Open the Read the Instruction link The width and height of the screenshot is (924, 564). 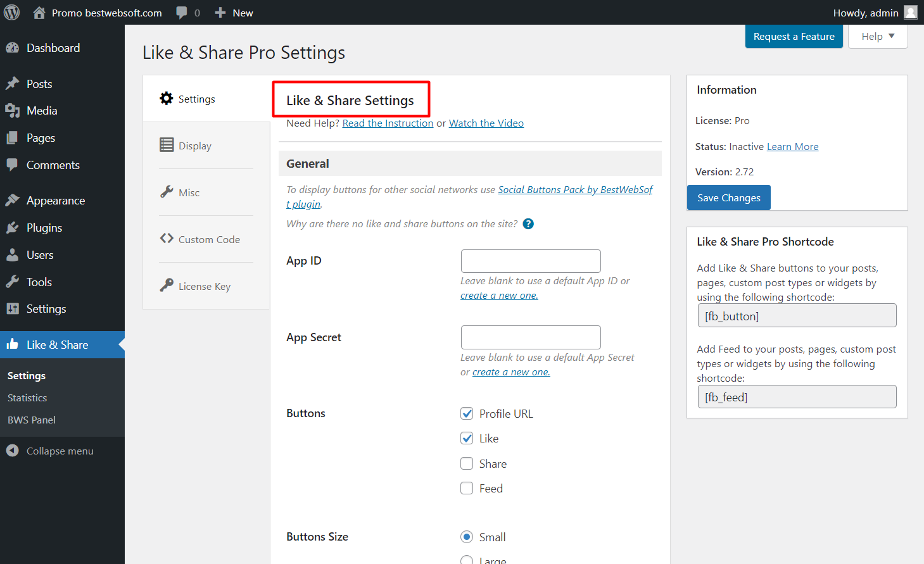click(x=388, y=123)
